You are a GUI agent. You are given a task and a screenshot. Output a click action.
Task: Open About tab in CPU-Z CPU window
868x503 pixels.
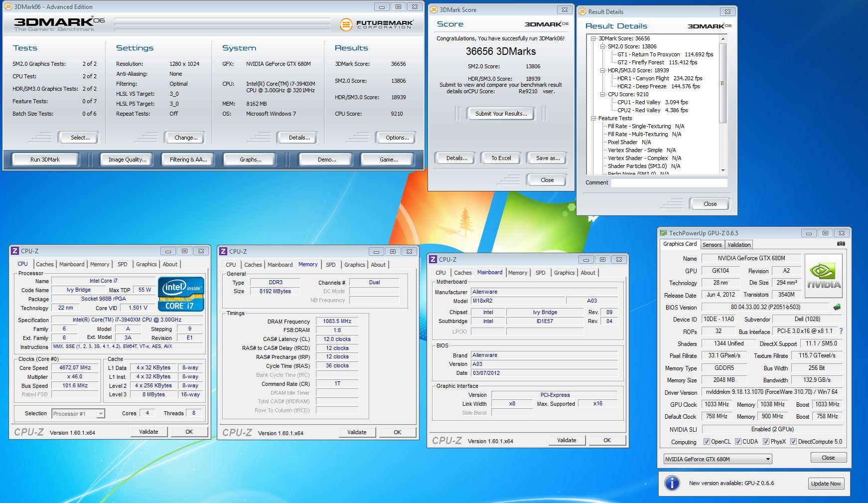coord(170,264)
